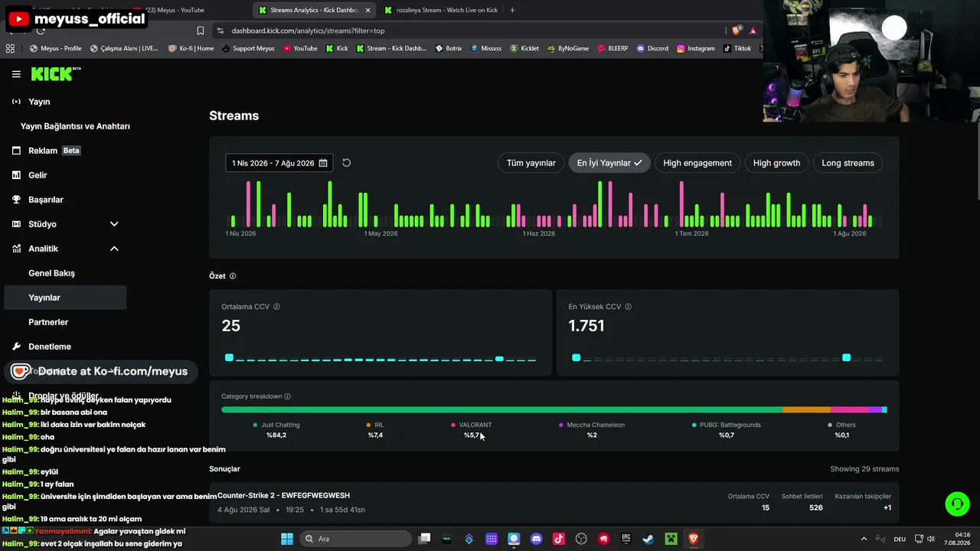Screen dimensions: 980x551
Task: Open the Brave browser taskbar icon
Action: point(694,539)
